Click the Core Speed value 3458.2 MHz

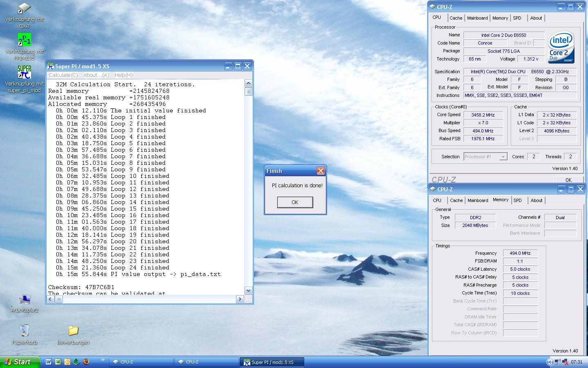click(483, 115)
